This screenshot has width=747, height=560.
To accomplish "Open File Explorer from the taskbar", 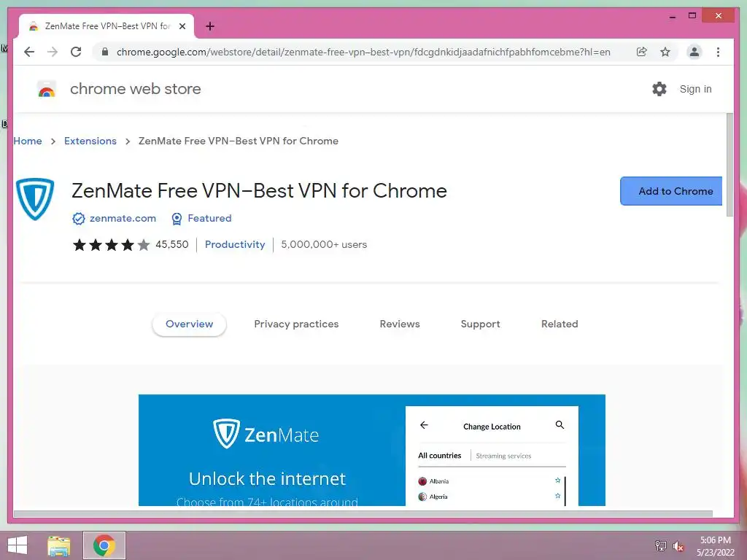I will 59,545.
